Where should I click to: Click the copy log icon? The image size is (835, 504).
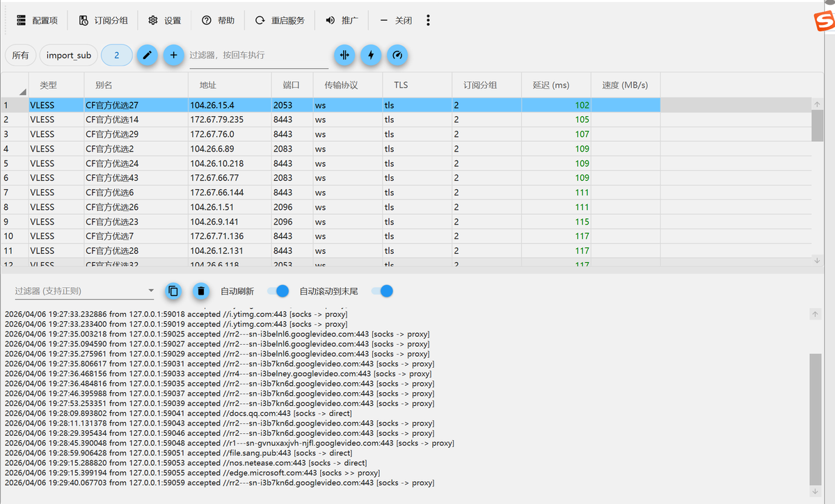pos(173,291)
